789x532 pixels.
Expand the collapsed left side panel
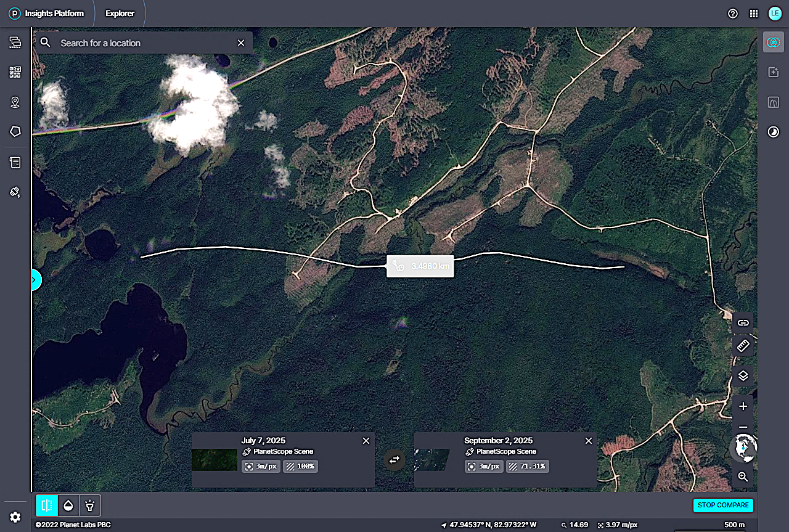coord(35,280)
